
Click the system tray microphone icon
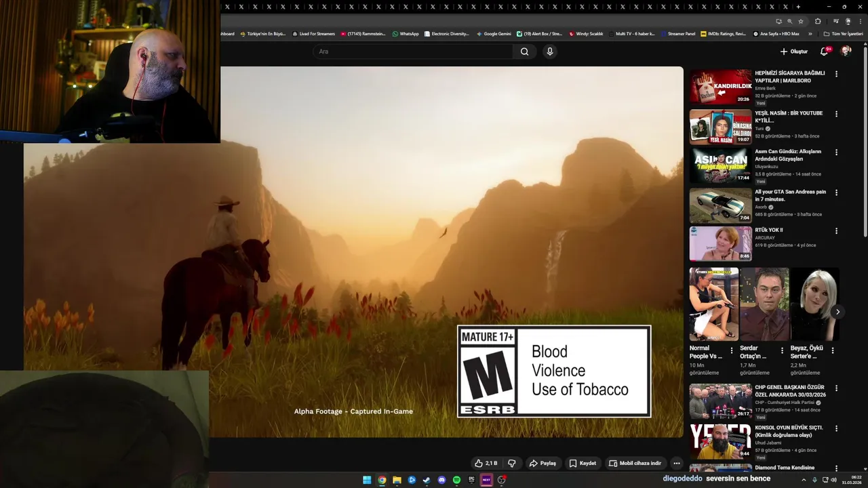tap(814, 480)
